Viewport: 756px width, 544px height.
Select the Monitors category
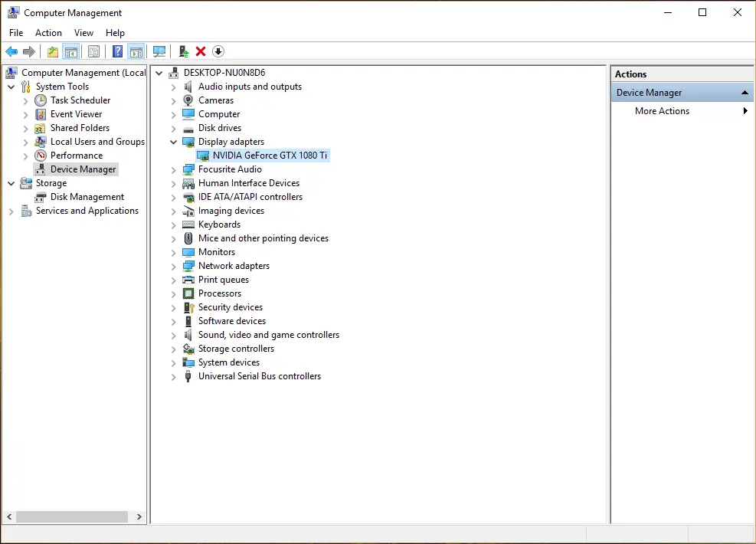(217, 252)
